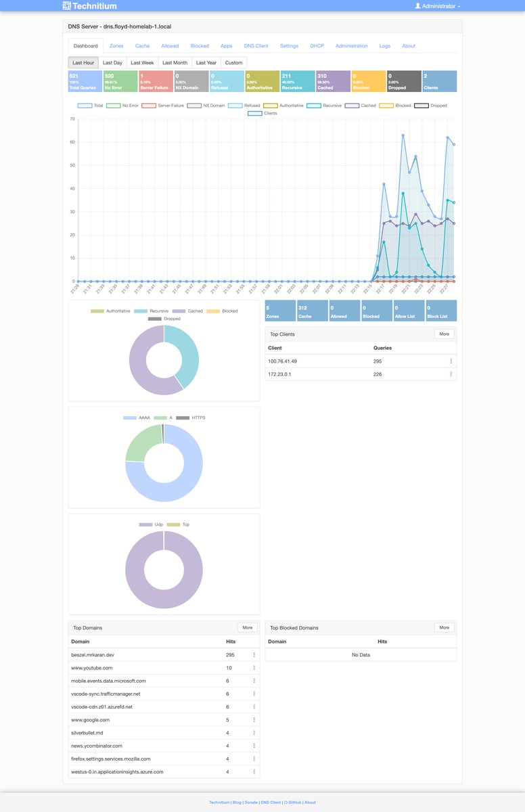Click More in Top Blocked Domains panel

pyautogui.click(x=444, y=627)
